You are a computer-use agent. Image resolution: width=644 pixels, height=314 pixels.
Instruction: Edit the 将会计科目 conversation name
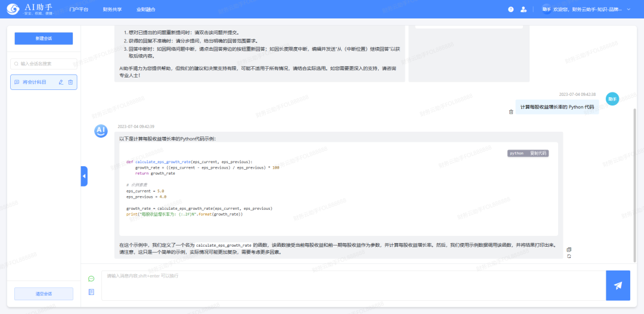click(61, 82)
